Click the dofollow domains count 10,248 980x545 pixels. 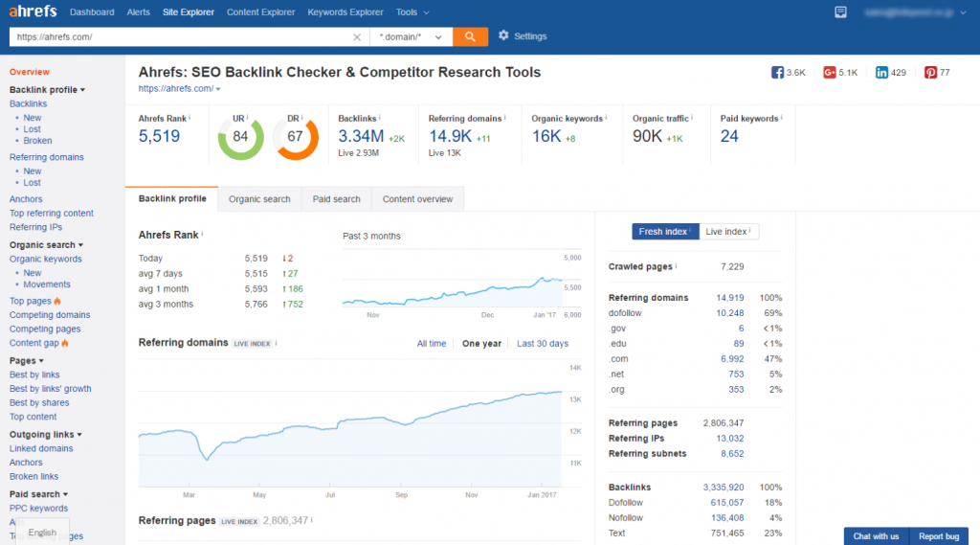730,313
